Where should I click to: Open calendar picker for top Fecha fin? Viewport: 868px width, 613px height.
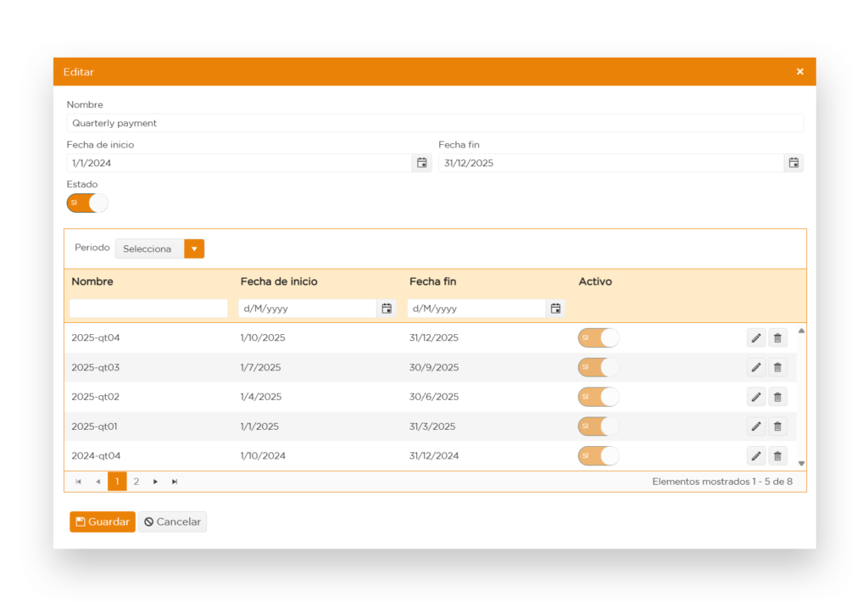coord(793,163)
